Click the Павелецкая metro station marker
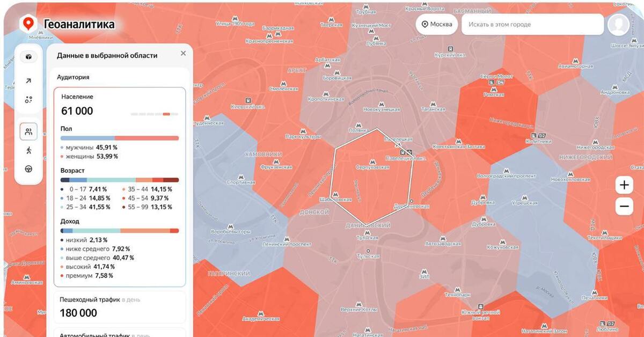The image size is (644, 337). (x=398, y=144)
